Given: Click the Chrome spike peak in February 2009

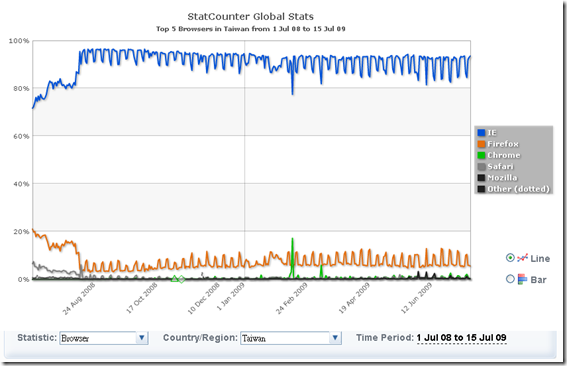Looking at the screenshot, I should click(x=292, y=239).
